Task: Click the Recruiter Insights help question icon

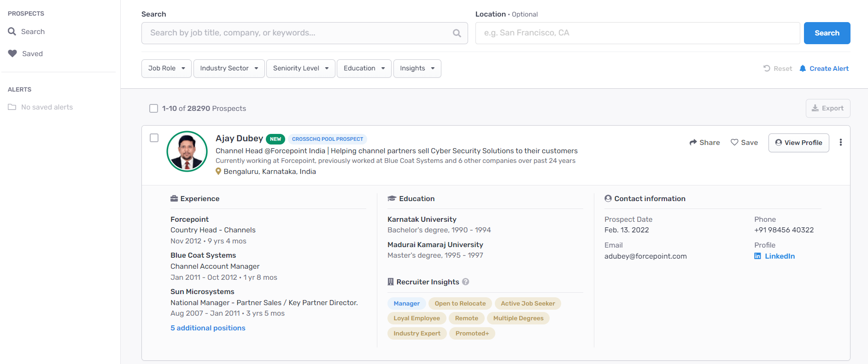Action: coord(466,282)
